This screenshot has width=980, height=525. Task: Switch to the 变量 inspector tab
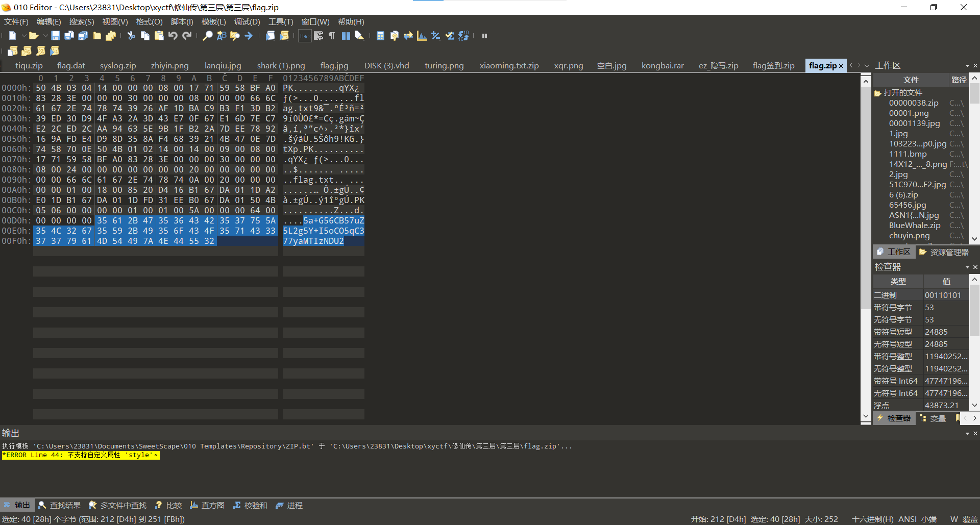click(933, 418)
